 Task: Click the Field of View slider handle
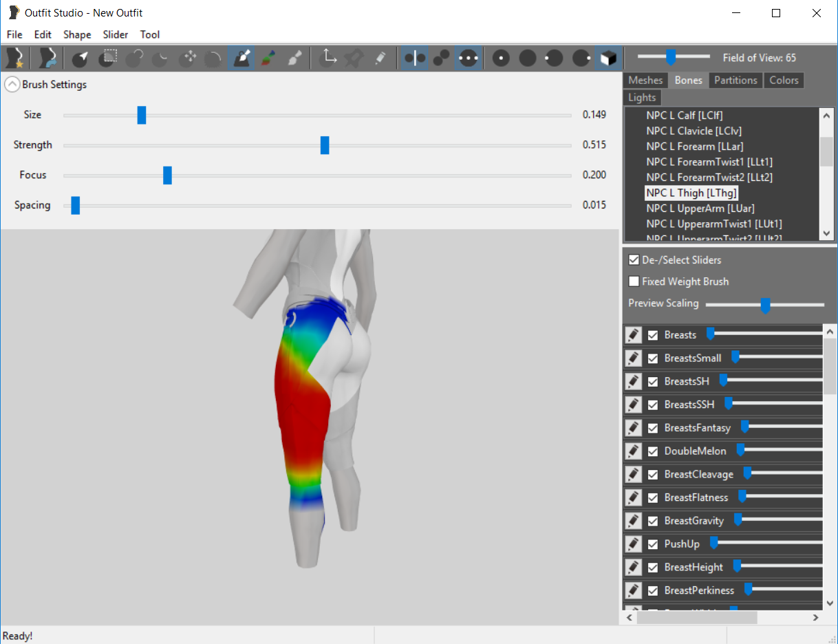(x=671, y=58)
